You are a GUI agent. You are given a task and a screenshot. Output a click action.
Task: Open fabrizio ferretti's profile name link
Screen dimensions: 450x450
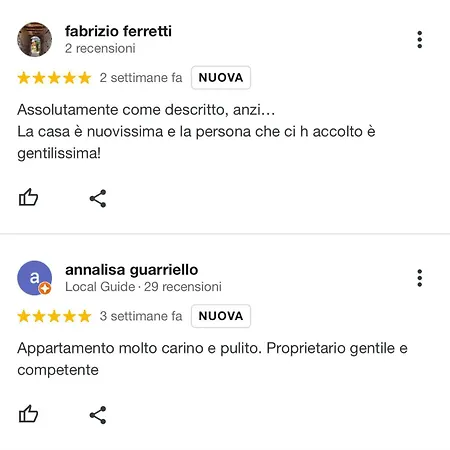click(118, 31)
